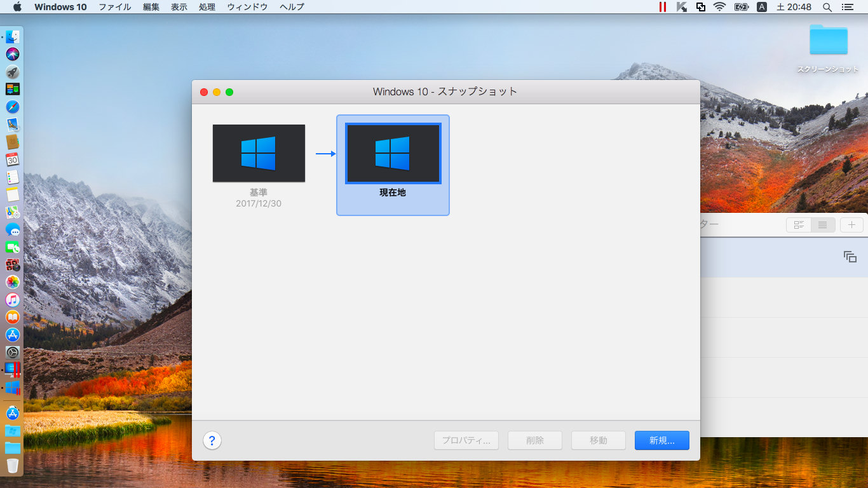Image resolution: width=868 pixels, height=488 pixels.
Task: Click the overlapping squares menu bar icon
Action: pos(701,7)
